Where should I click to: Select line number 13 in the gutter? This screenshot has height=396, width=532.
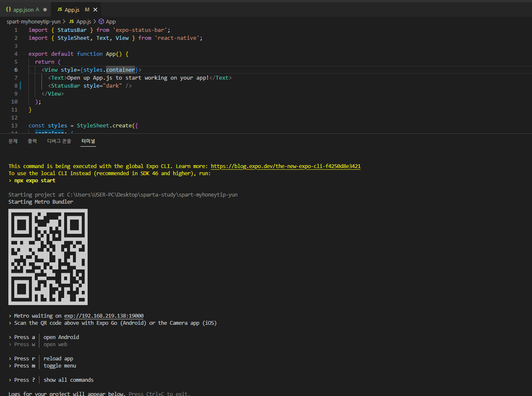[x=14, y=126]
